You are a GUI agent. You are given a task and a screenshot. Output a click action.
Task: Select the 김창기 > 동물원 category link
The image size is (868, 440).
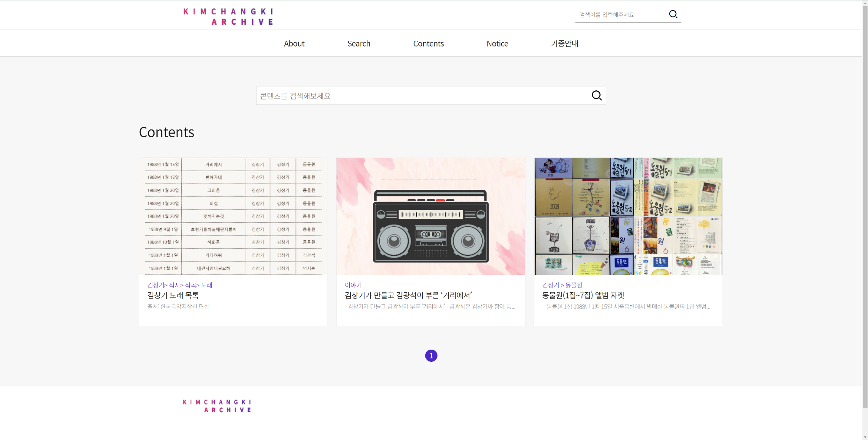tap(562, 285)
